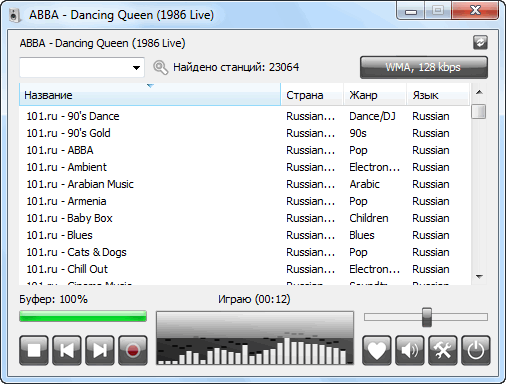Click the Dance/DJ genre cell

coord(372,116)
